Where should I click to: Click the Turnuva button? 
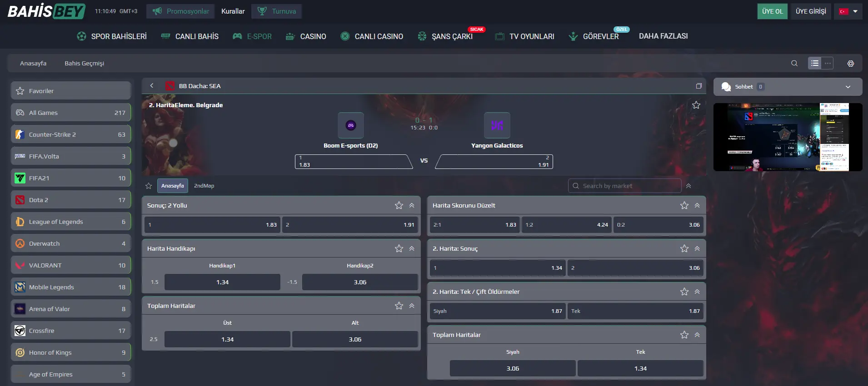click(277, 11)
